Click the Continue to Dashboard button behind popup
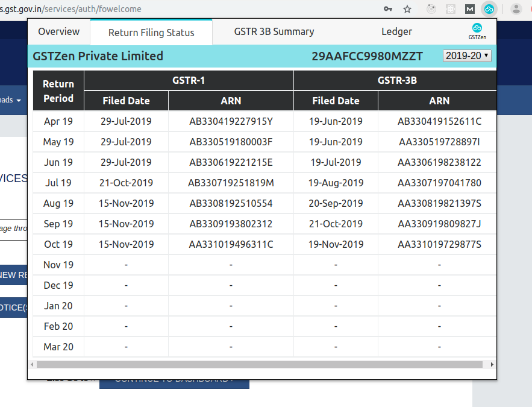 (x=174, y=384)
